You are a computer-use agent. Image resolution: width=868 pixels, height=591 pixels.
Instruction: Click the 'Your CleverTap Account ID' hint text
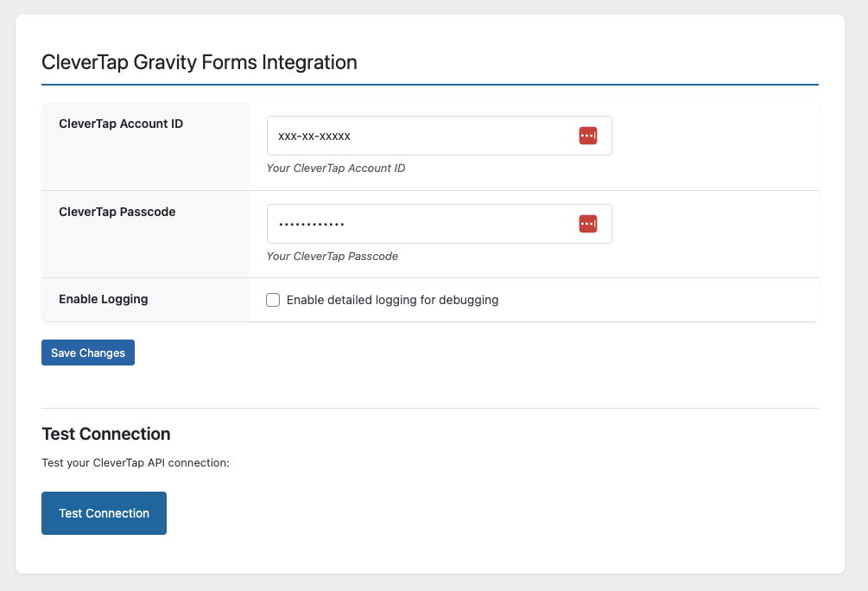[x=336, y=168]
